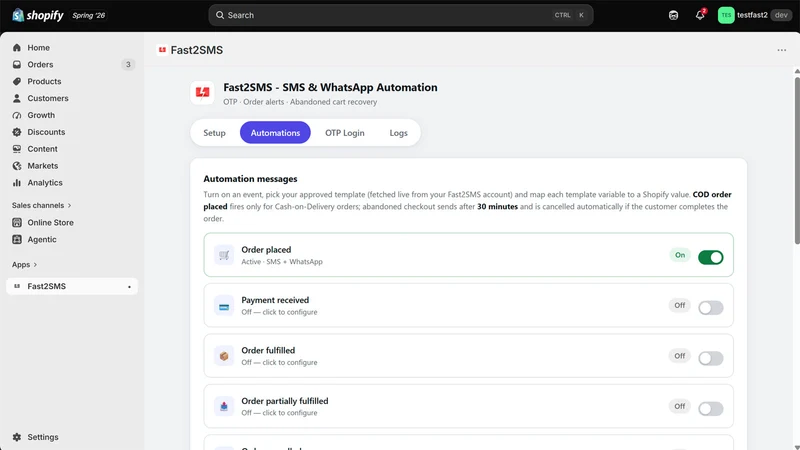Open the OTP Login tab
Image resolution: width=800 pixels, height=450 pixels.
click(x=345, y=133)
